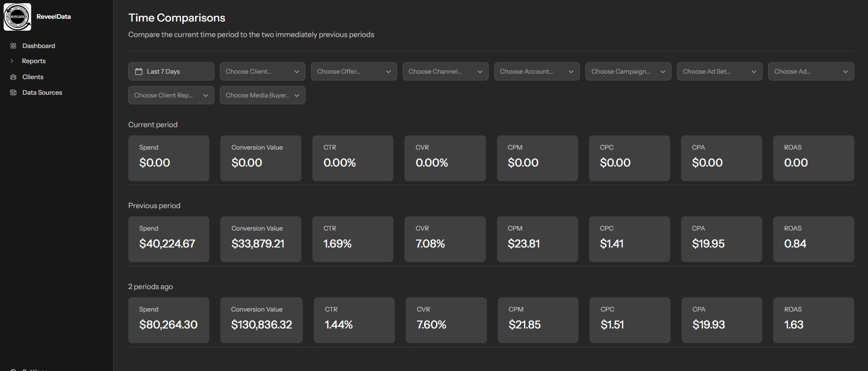Viewport: 868px width, 371px height.
Task: Open the Reports menu item
Action: [x=34, y=61]
